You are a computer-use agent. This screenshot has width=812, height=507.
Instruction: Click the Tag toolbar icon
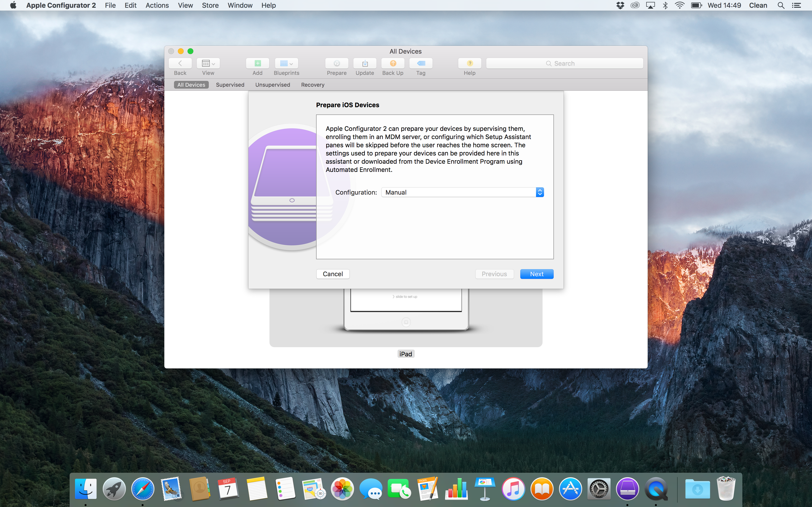pos(421,63)
